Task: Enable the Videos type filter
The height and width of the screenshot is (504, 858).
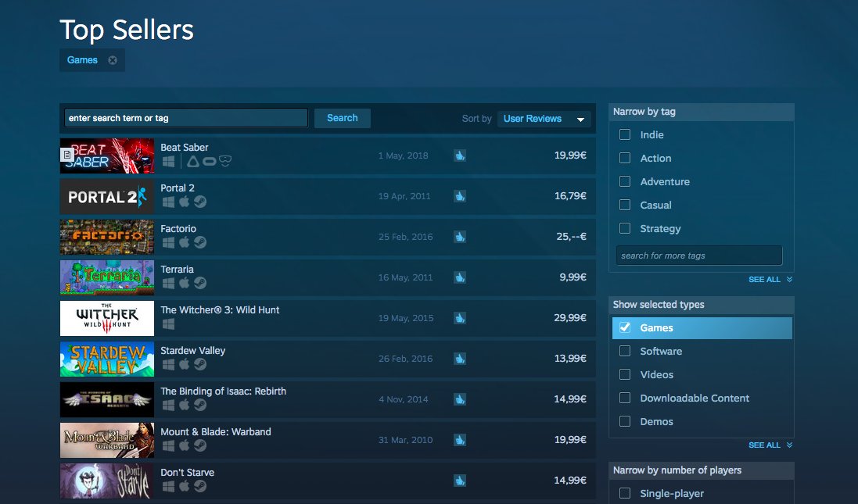Action: (625, 374)
